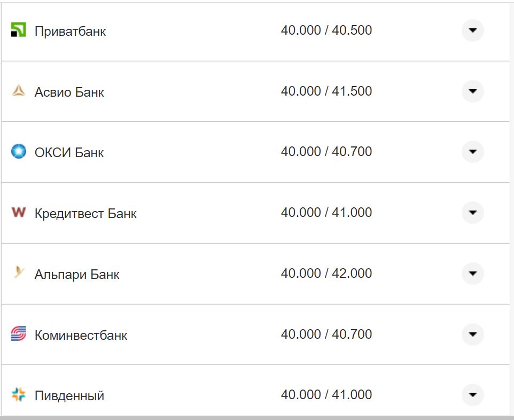Viewport: 514px width, 420px height.
Task: Open the ОКСИ Банк dropdown arrow
Action: coord(472,152)
